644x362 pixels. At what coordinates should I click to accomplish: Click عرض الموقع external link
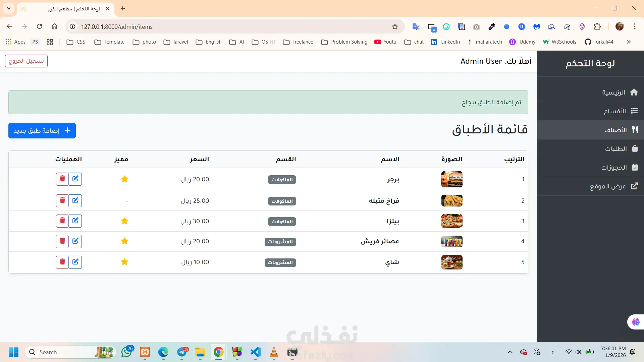[608, 186]
